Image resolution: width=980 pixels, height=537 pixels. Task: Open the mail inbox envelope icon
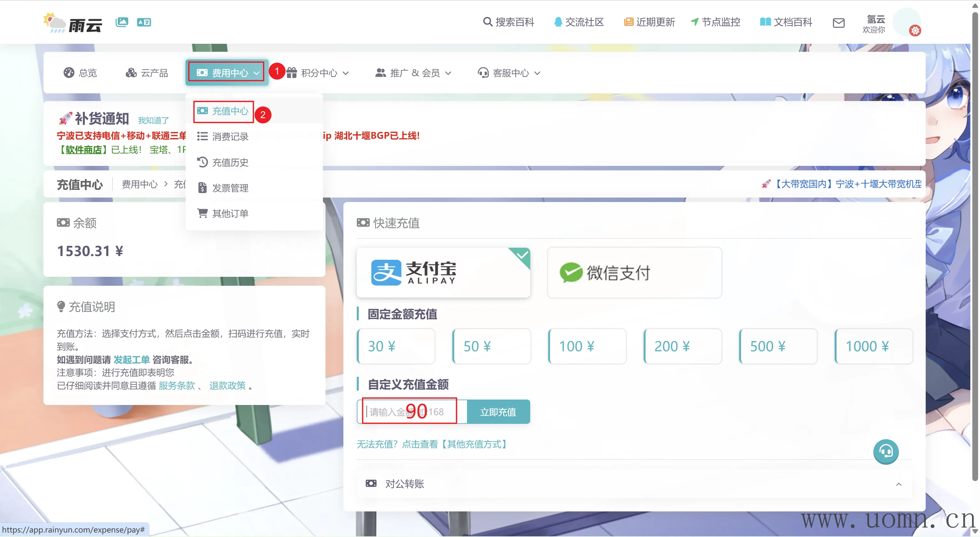838,23
